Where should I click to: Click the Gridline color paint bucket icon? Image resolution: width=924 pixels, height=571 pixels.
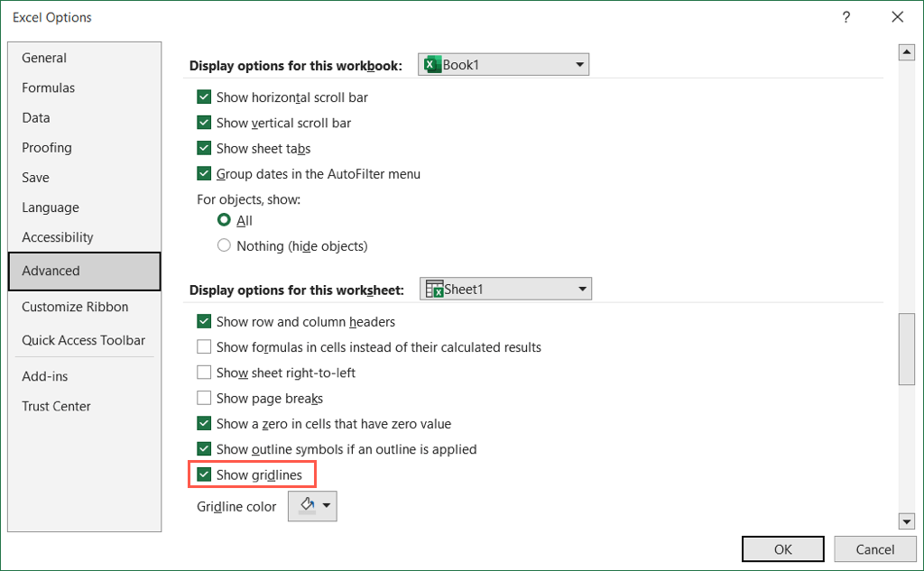[x=306, y=506]
